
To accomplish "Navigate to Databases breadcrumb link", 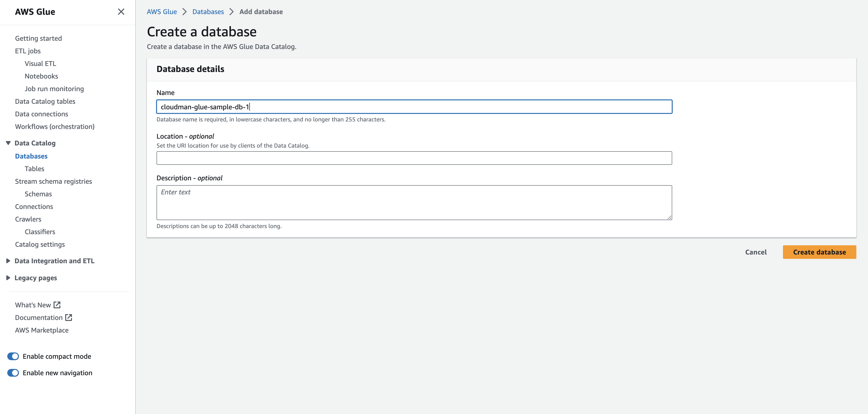I will [208, 12].
